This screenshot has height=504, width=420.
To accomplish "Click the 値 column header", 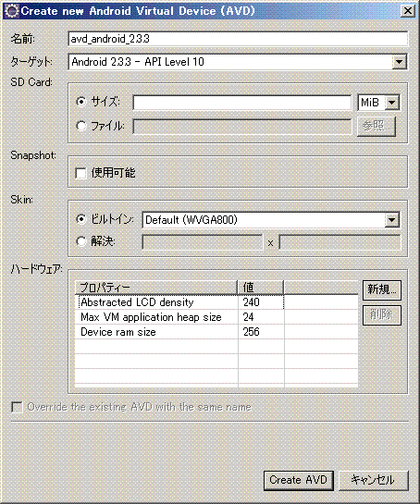I will [x=261, y=287].
